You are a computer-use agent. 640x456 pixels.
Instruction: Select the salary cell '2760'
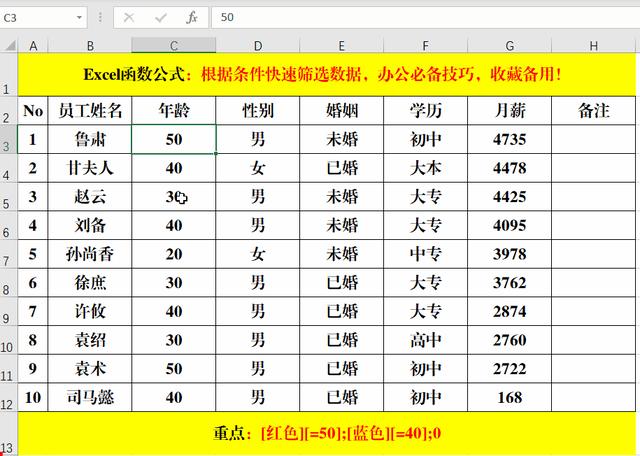[x=509, y=340]
